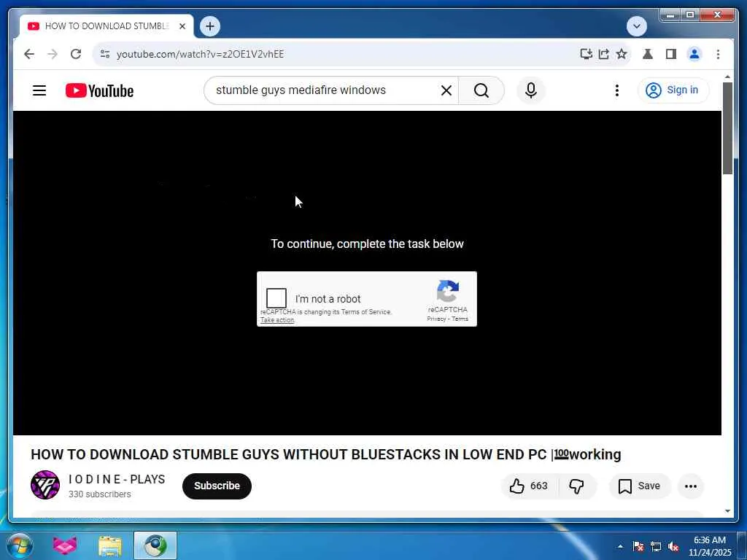Viewport: 747px width, 560px height.
Task: Open the YouTube guide hamburger menu
Action: (x=39, y=90)
